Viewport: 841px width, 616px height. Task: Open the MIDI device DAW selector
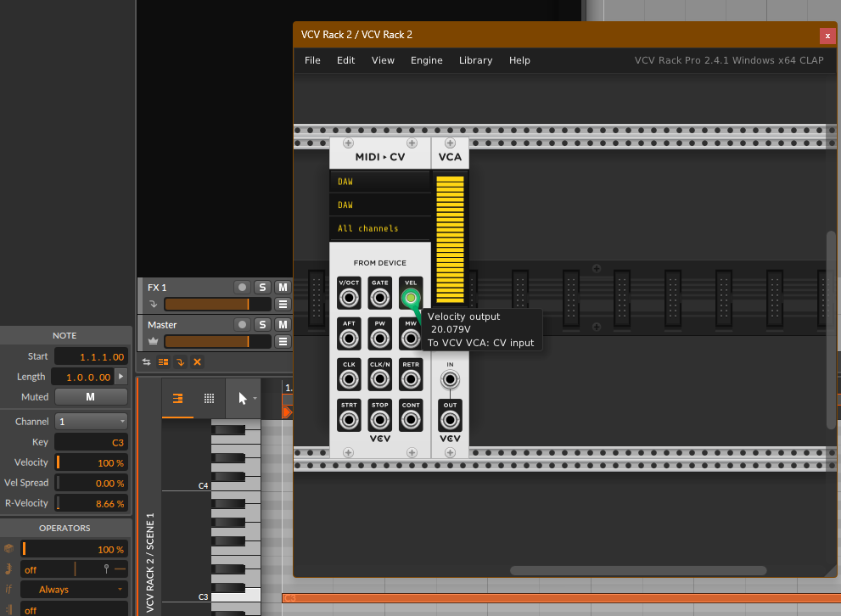coord(379,204)
